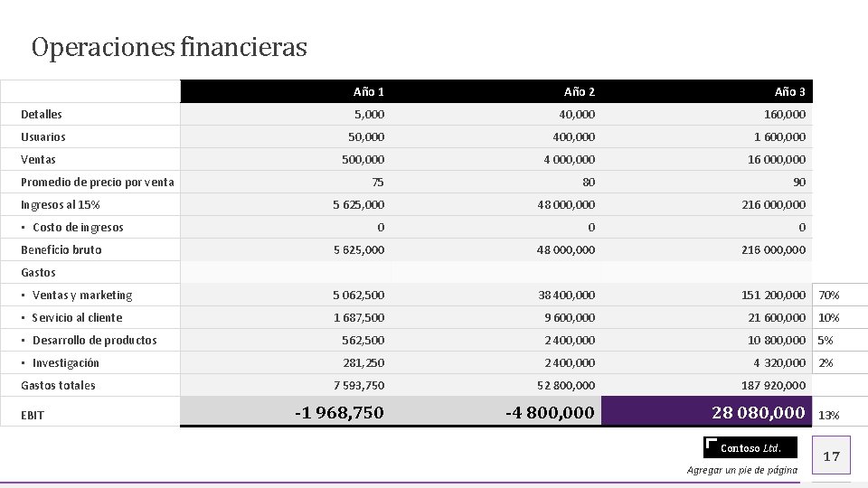Click the 70% percentage cell
This screenshot has width=868, height=488.
[x=829, y=296]
